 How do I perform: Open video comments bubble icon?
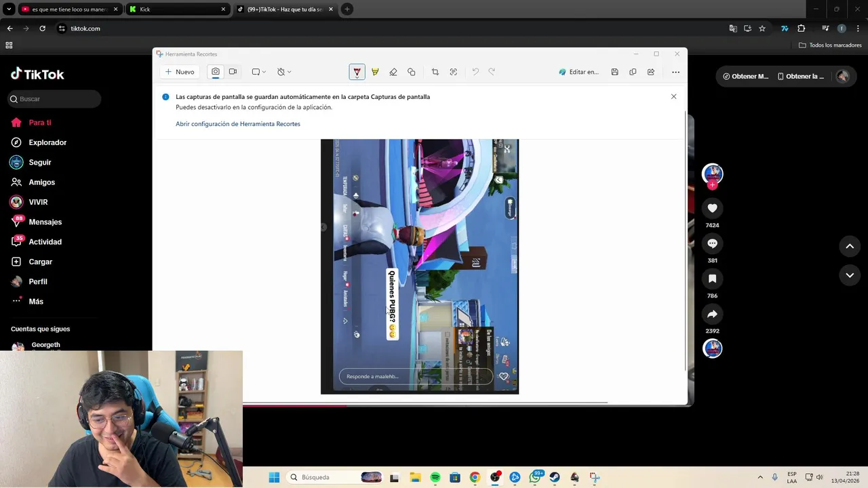pos(712,243)
